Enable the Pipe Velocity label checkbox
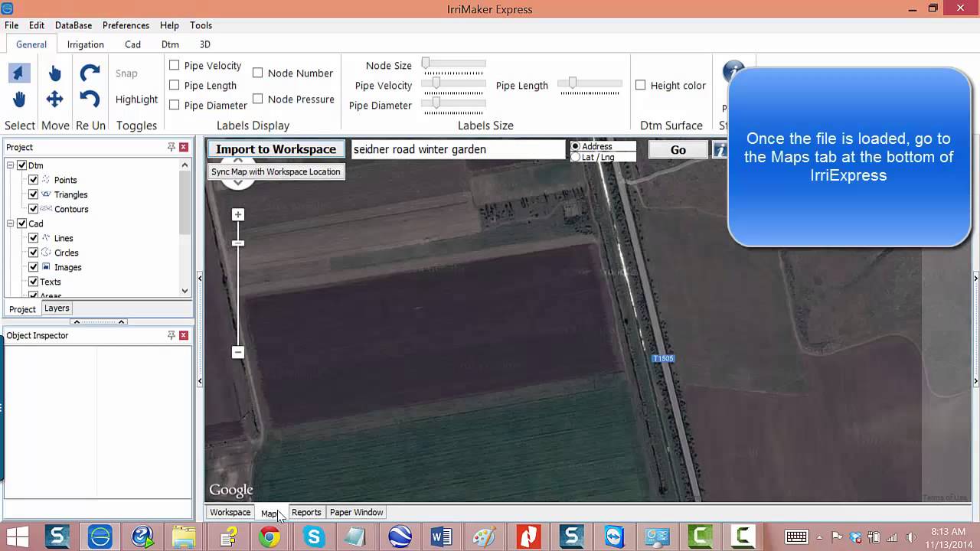This screenshot has height=551, width=980. (x=175, y=66)
